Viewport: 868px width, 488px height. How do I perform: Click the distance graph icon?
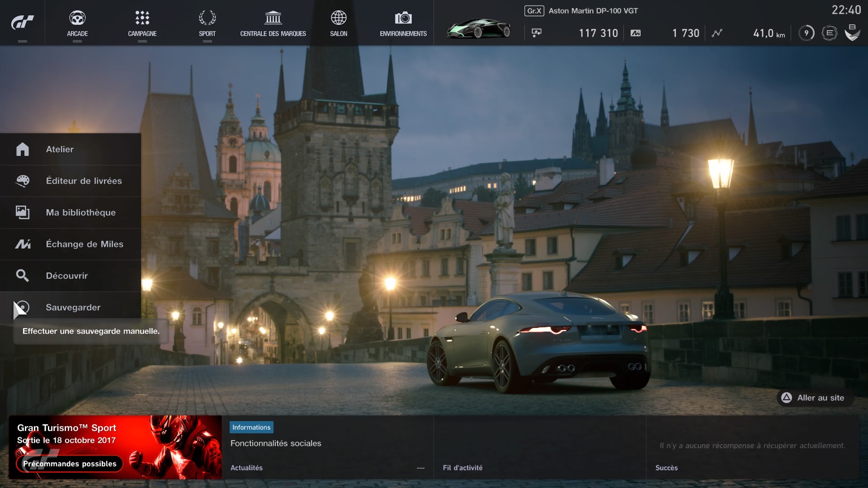pyautogui.click(x=717, y=33)
